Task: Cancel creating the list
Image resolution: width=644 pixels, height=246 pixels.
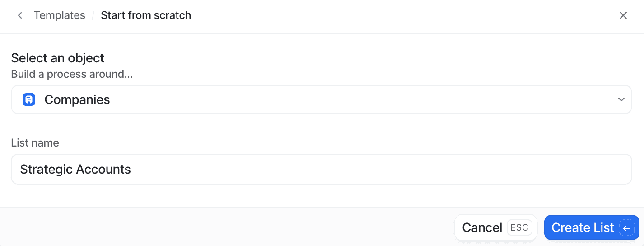Action: (x=496, y=227)
